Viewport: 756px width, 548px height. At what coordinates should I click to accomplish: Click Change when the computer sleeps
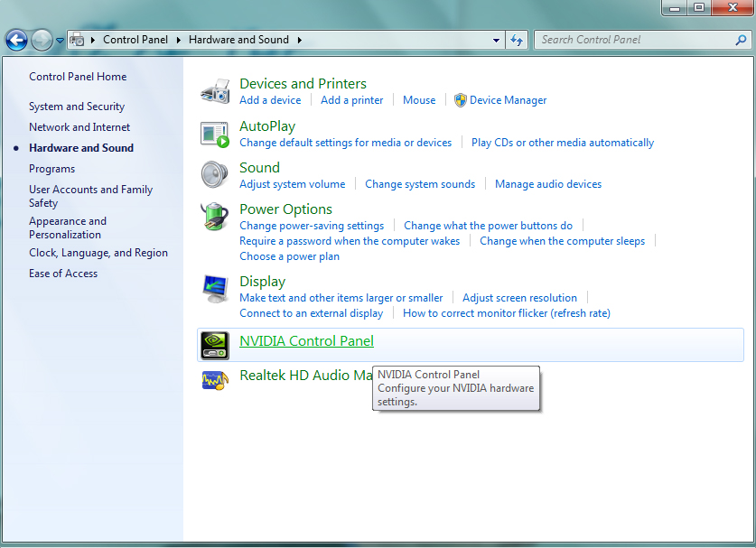(x=562, y=241)
